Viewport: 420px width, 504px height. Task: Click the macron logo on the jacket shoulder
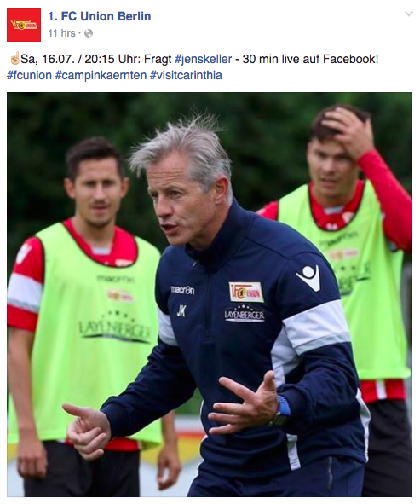308,278
